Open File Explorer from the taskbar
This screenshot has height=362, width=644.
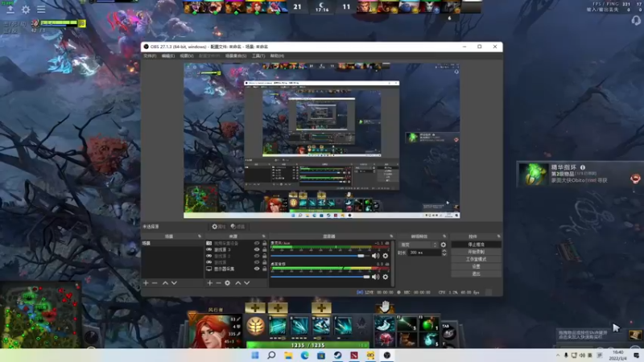(288, 356)
